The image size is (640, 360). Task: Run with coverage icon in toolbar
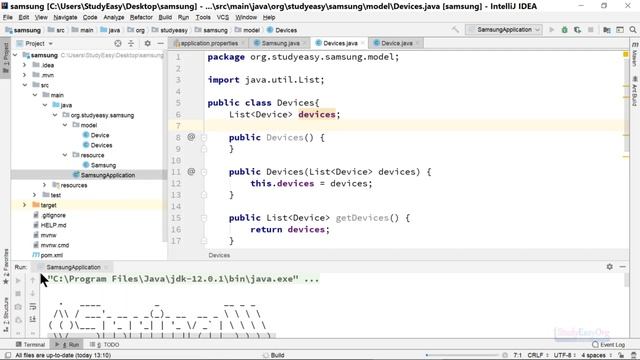pos(577,30)
